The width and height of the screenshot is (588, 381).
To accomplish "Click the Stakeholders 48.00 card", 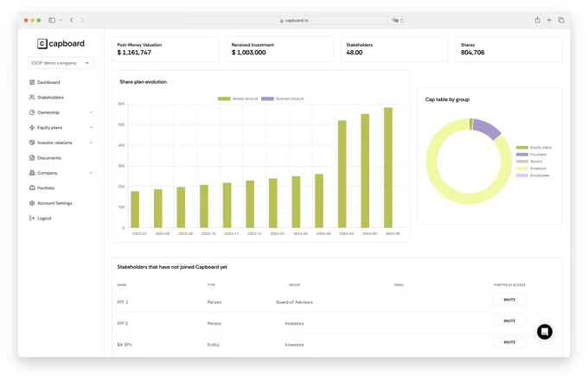I will pyautogui.click(x=394, y=49).
